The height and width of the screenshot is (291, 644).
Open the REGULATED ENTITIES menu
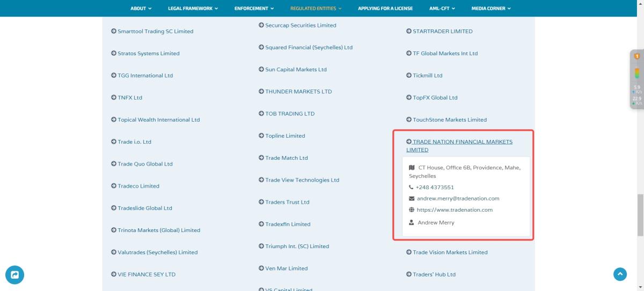click(316, 9)
